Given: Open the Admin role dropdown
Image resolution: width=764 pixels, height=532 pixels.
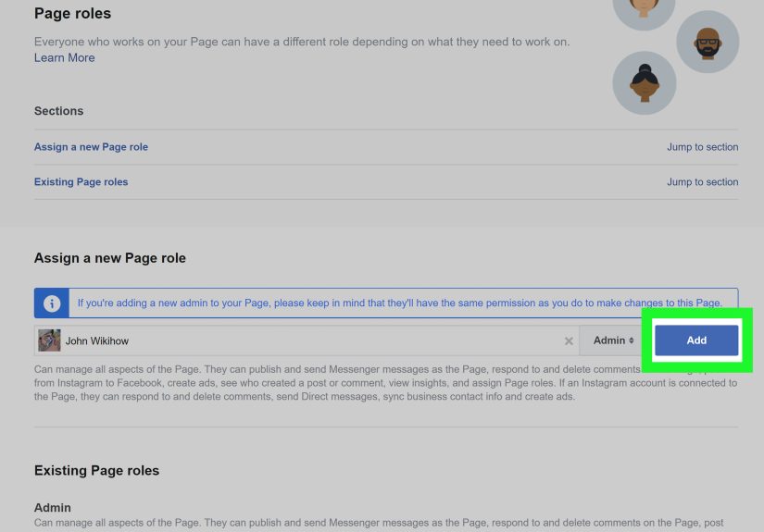Looking at the screenshot, I should coord(613,340).
